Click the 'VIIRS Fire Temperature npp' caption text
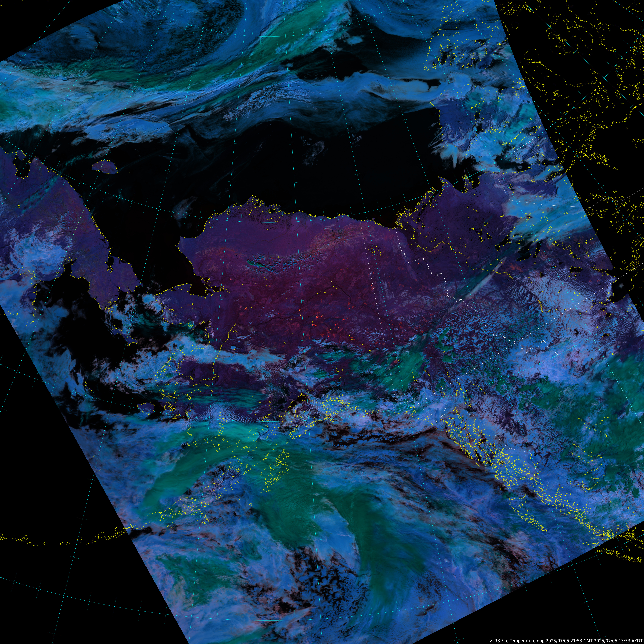The height and width of the screenshot is (644, 644). (x=517, y=641)
